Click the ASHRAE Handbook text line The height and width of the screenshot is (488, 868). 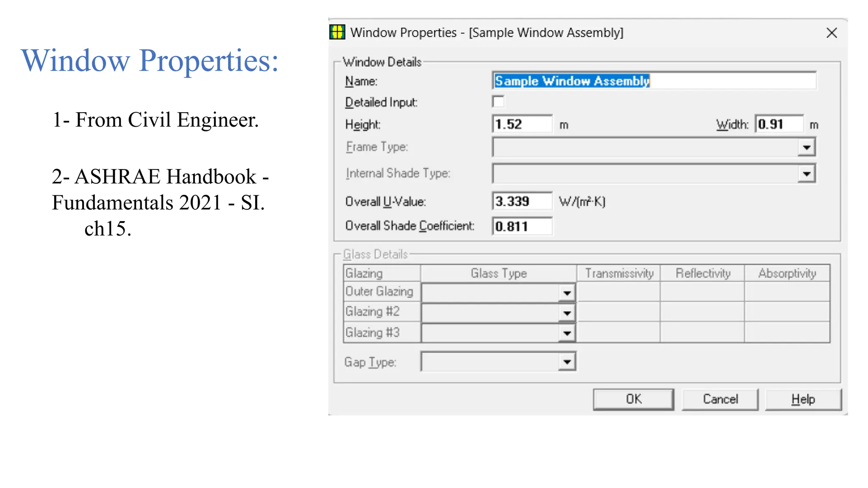(x=160, y=177)
